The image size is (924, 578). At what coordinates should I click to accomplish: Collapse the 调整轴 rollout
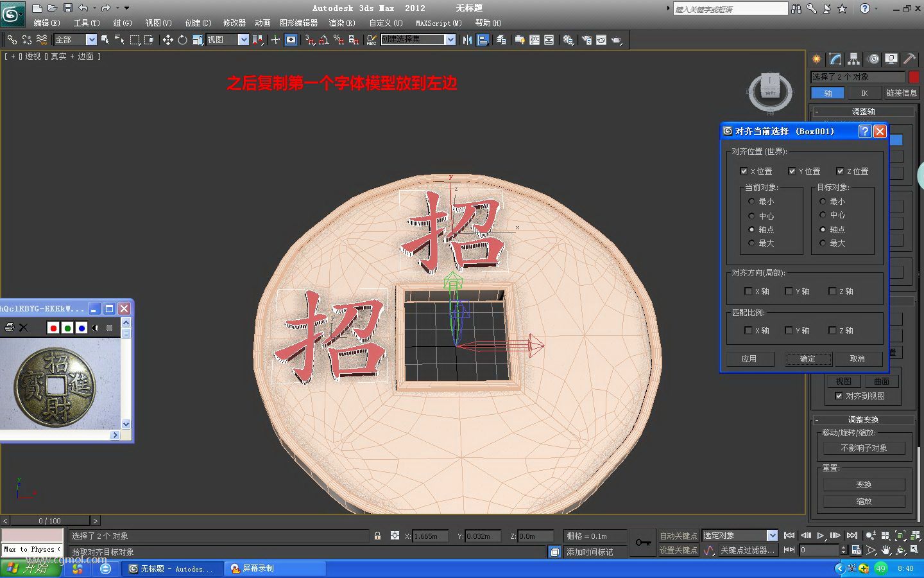pos(862,112)
